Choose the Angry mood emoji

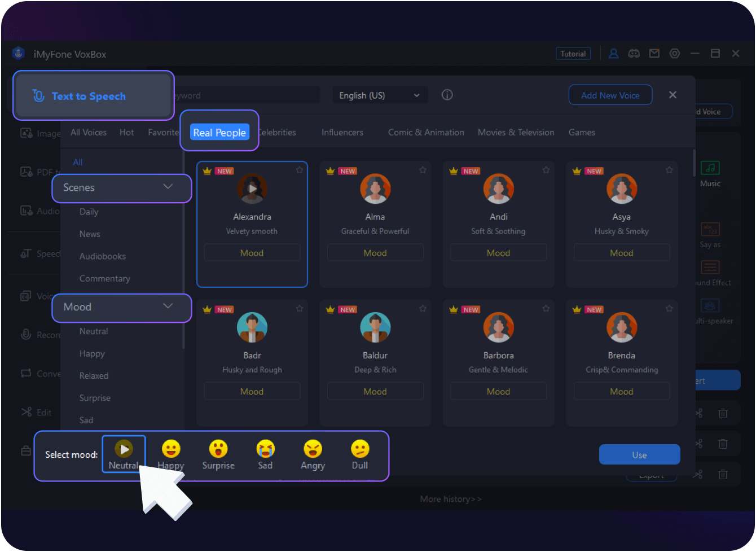click(x=313, y=449)
